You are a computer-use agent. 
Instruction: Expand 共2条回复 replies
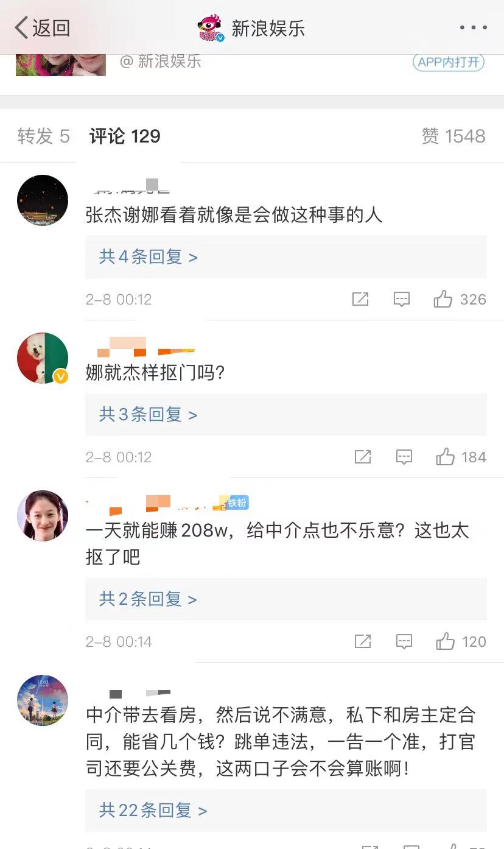pos(149,599)
